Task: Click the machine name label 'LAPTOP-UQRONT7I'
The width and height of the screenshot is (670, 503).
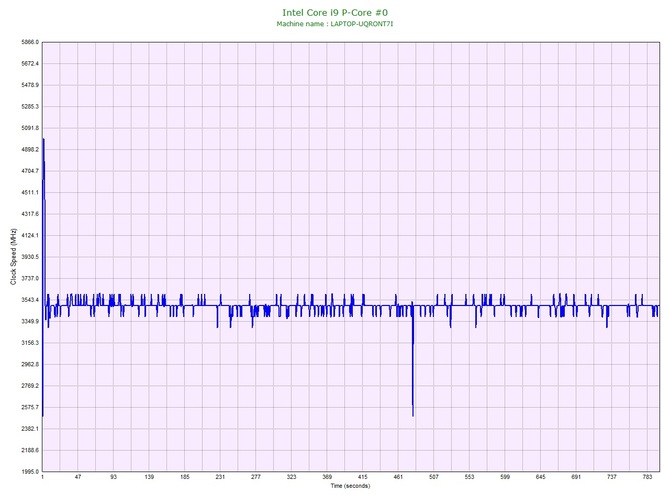Action: [362, 24]
